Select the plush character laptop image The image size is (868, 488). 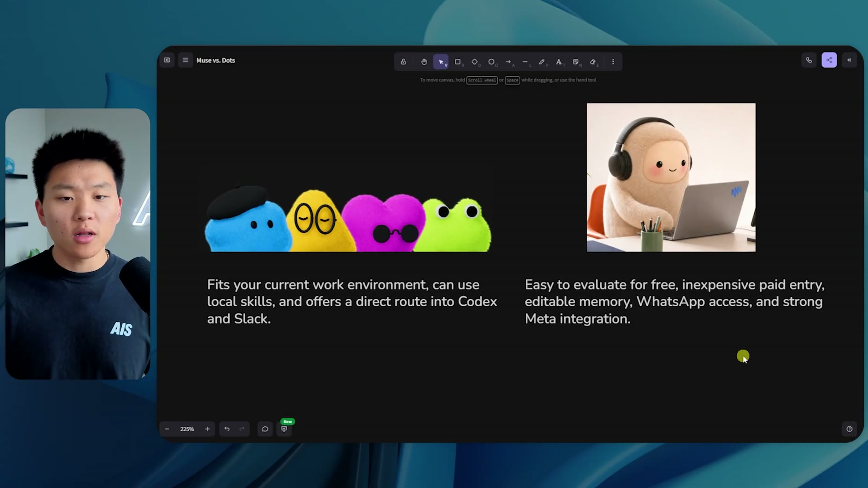click(x=671, y=177)
